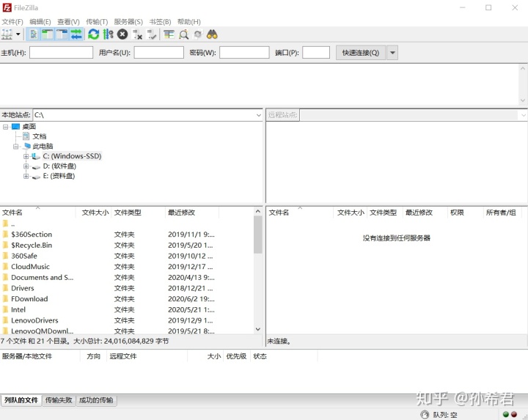Select the $Recycle.Bin folder

coord(32,246)
